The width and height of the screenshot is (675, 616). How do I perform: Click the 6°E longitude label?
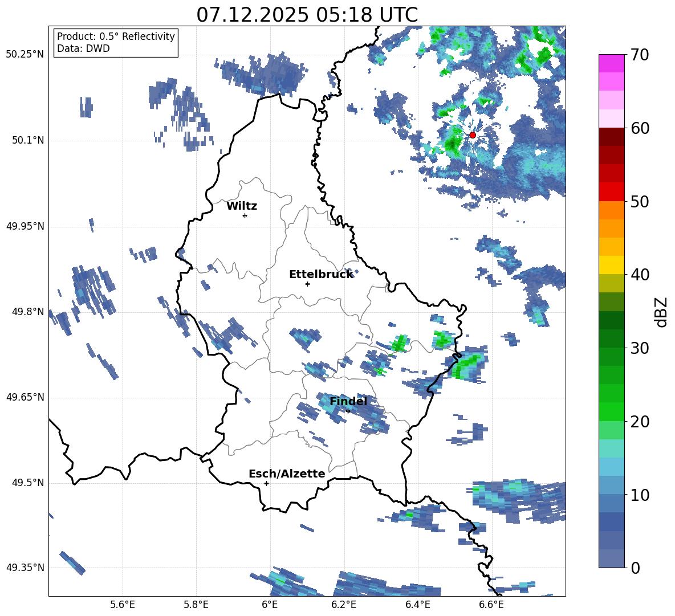[x=270, y=605]
